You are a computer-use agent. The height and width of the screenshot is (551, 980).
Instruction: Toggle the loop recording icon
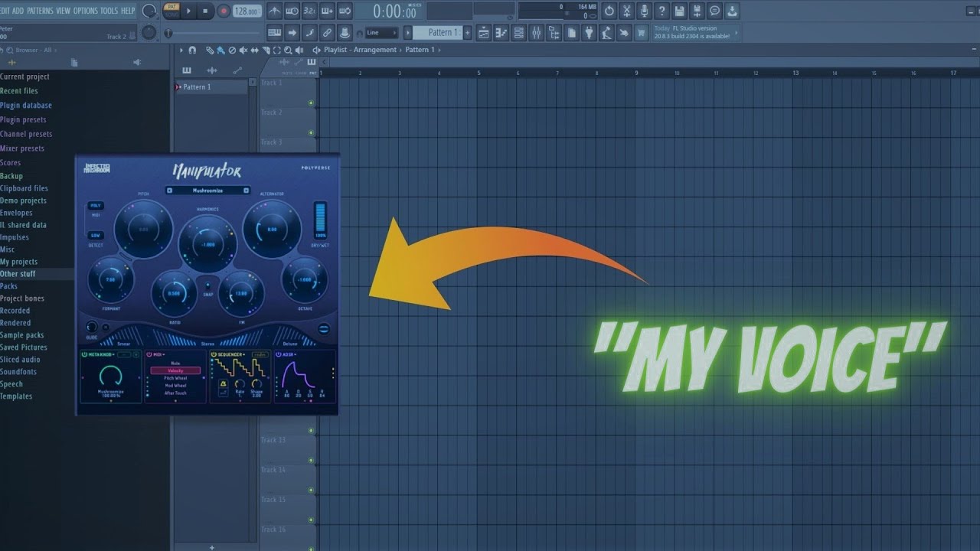pos(344,11)
